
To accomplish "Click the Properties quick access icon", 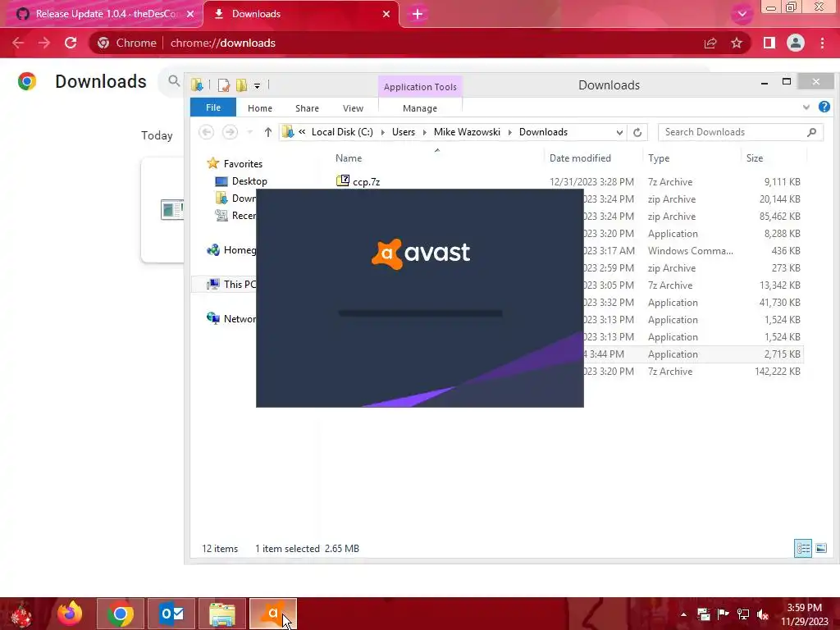I will click(224, 85).
